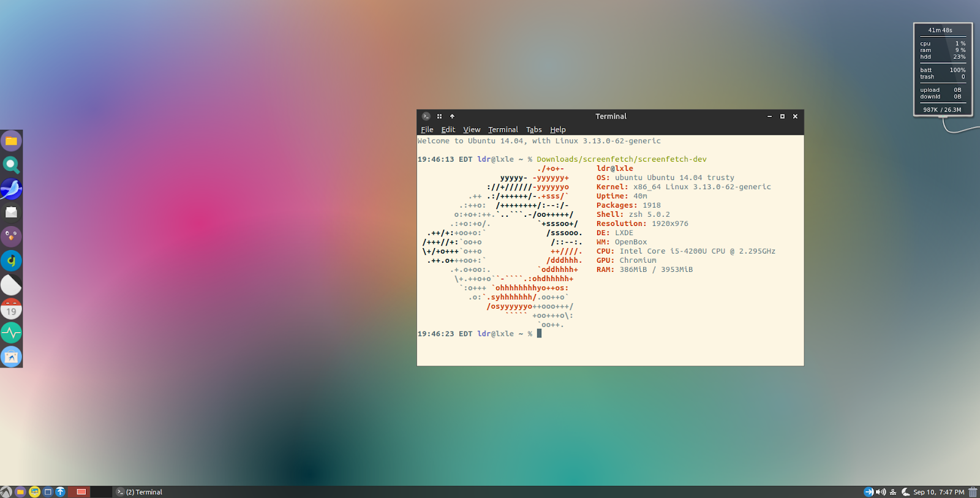Click the 'CPU: Intel Core i5-4200U' line
The image size is (980, 498).
pos(686,251)
